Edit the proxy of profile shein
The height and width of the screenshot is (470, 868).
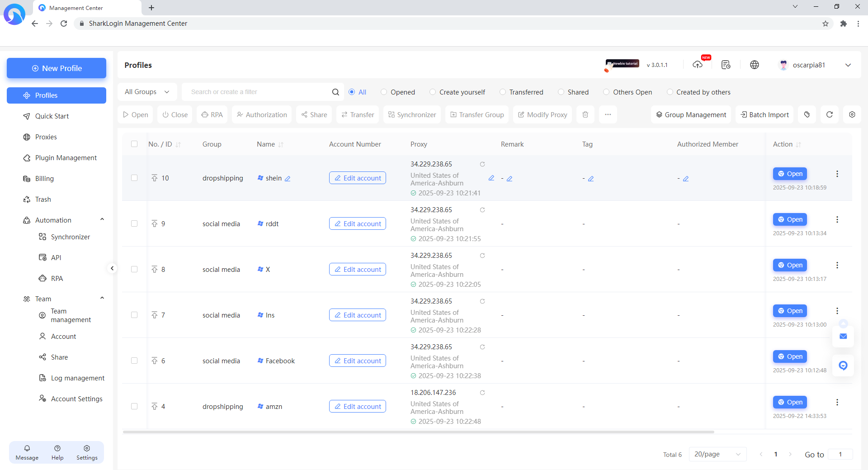(x=491, y=178)
